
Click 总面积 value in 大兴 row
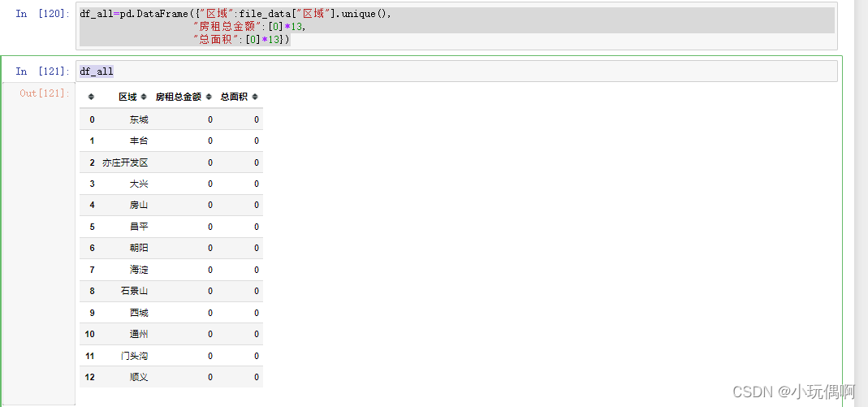tap(257, 184)
